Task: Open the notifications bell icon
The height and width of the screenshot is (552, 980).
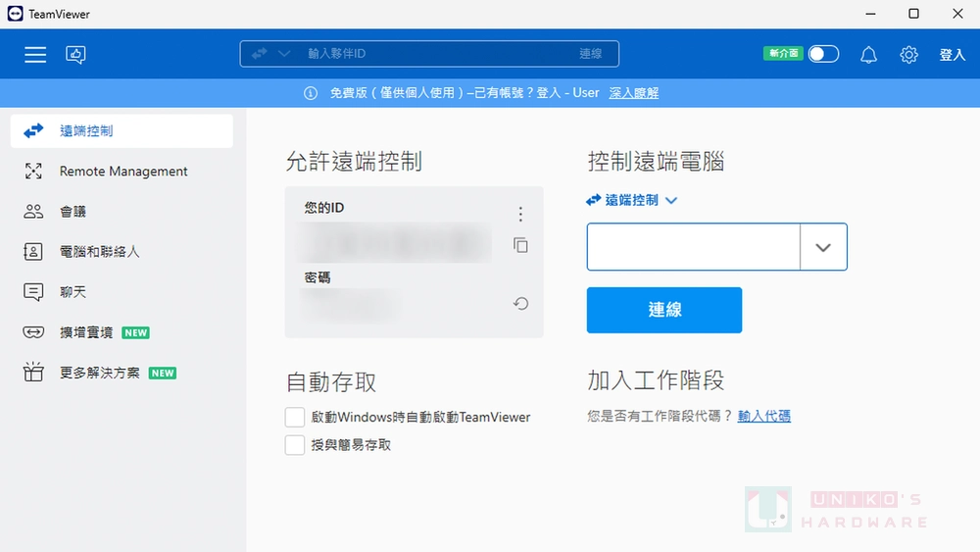Action: (868, 55)
